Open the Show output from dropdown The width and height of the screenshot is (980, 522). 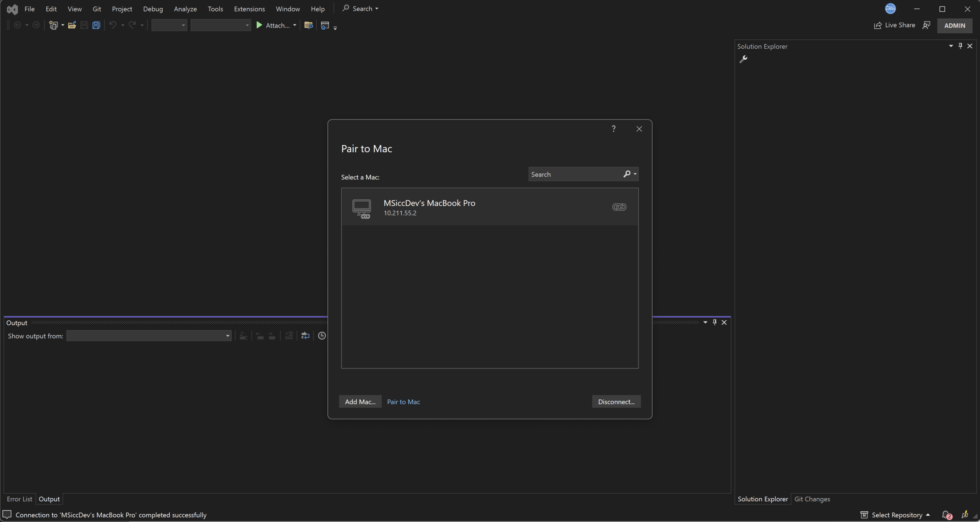pyautogui.click(x=149, y=336)
